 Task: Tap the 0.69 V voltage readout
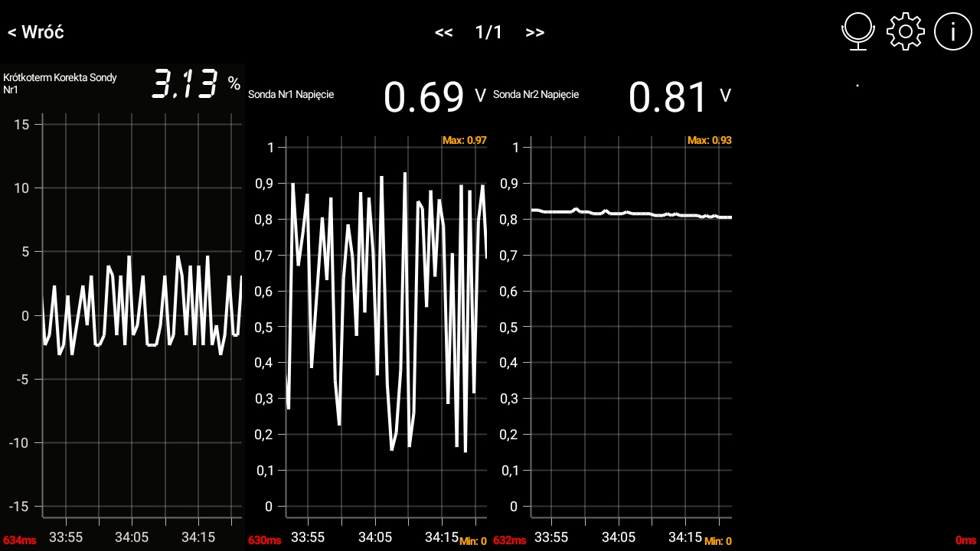coord(423,97)
